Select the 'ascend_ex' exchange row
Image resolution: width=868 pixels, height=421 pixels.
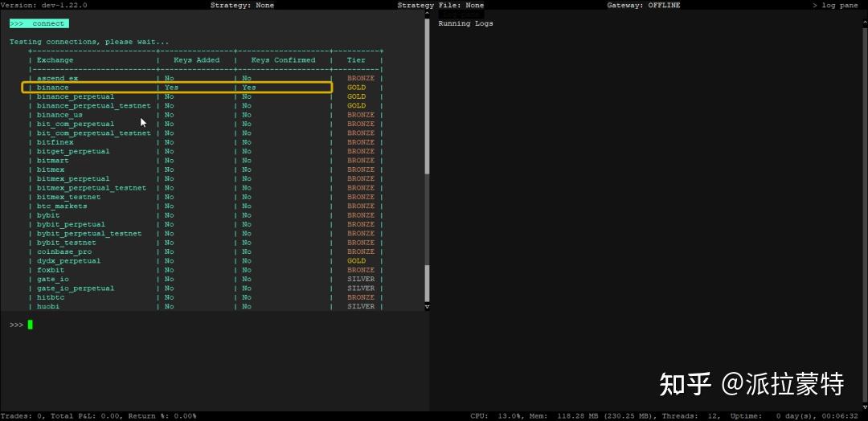click(x=206, y=79)
